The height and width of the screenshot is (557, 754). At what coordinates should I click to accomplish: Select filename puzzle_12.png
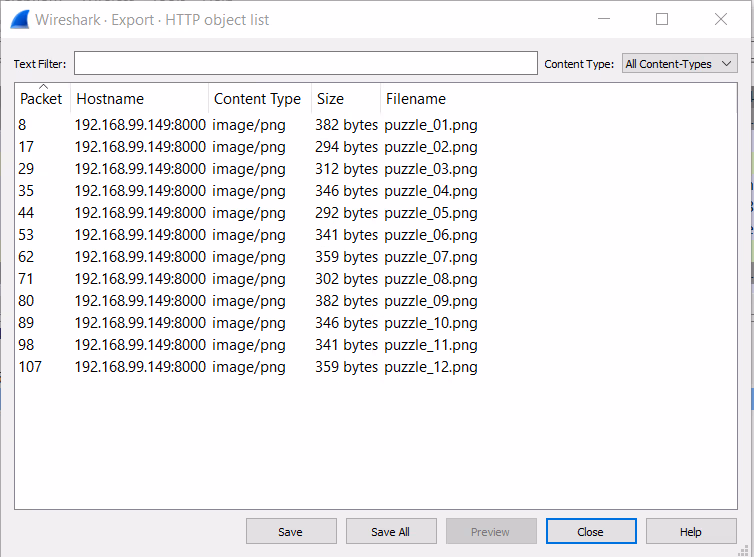[x=431, y=367]
